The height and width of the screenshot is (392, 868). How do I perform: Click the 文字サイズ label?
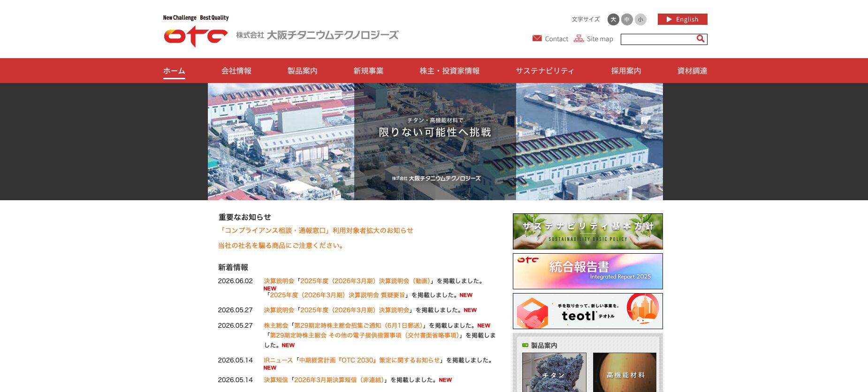click(x=586, y=19)
